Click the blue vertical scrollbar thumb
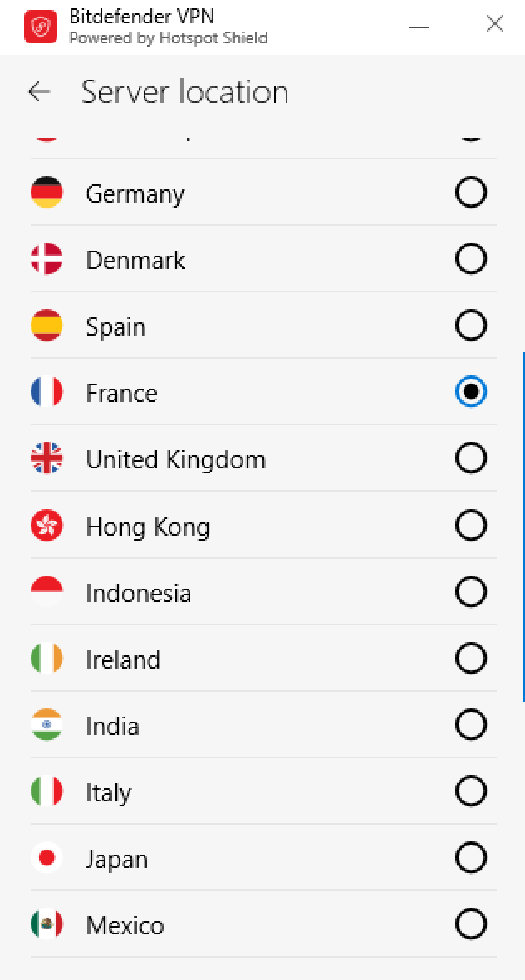The height and width of the screenshot is (980, 525). point(523,527)
